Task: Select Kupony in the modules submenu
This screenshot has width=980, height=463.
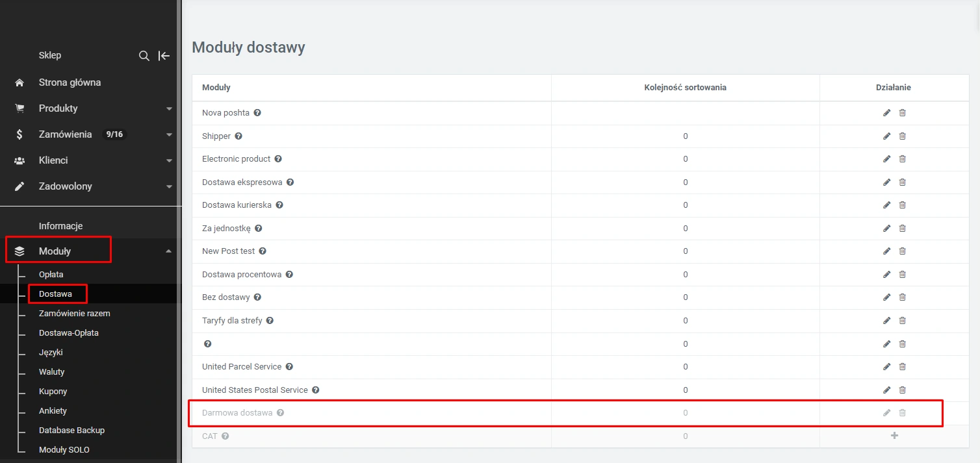Action: [53, 392]
